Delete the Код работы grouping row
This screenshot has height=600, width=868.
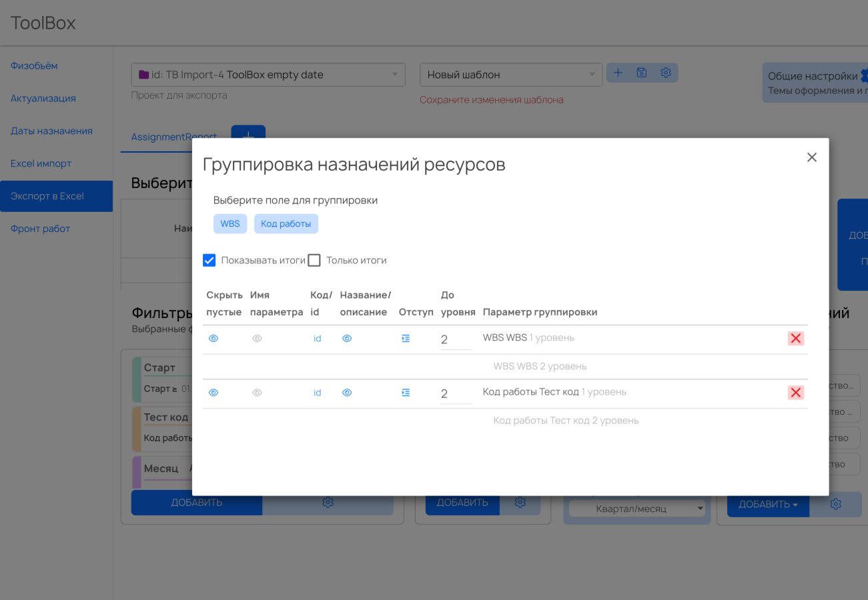[x=795, y=393]
